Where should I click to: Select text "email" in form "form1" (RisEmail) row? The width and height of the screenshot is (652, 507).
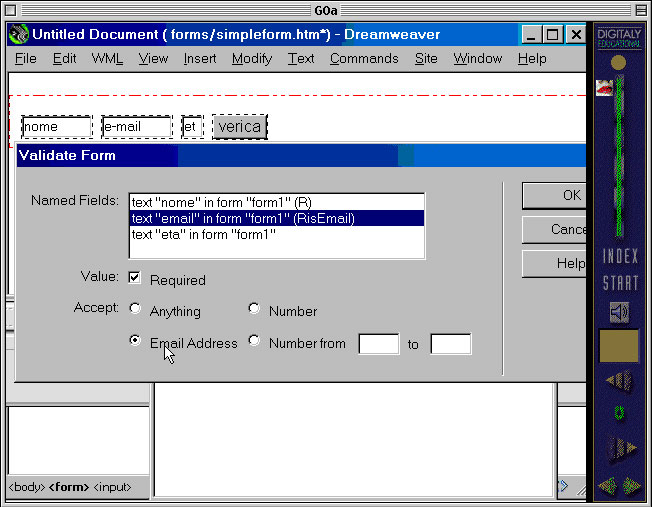tap(277, 218)
